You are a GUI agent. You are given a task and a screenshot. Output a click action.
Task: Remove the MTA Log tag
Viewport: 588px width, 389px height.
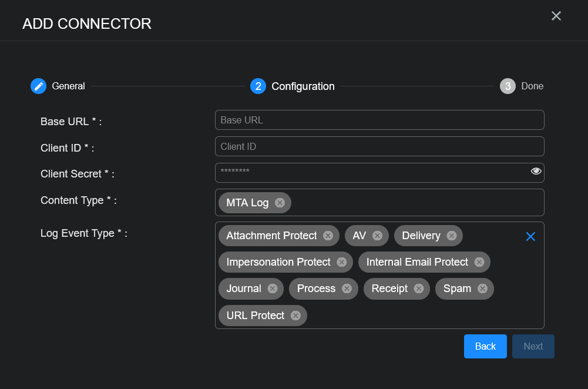280,203
